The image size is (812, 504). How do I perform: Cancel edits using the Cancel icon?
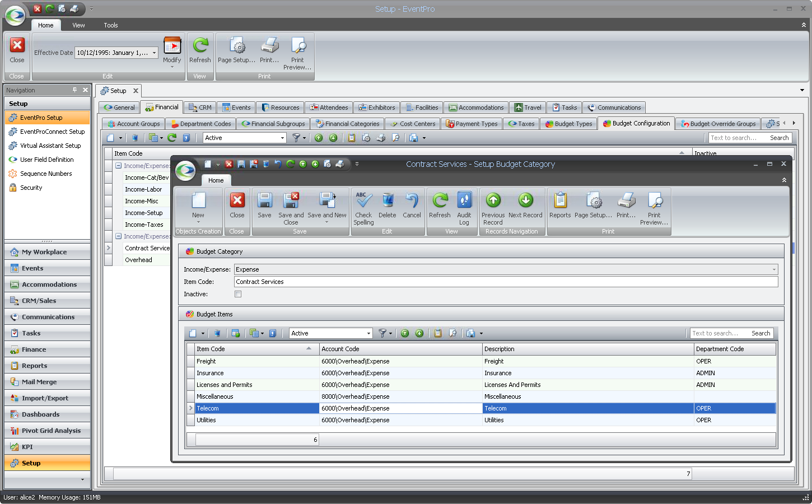[x=412, y=205]
